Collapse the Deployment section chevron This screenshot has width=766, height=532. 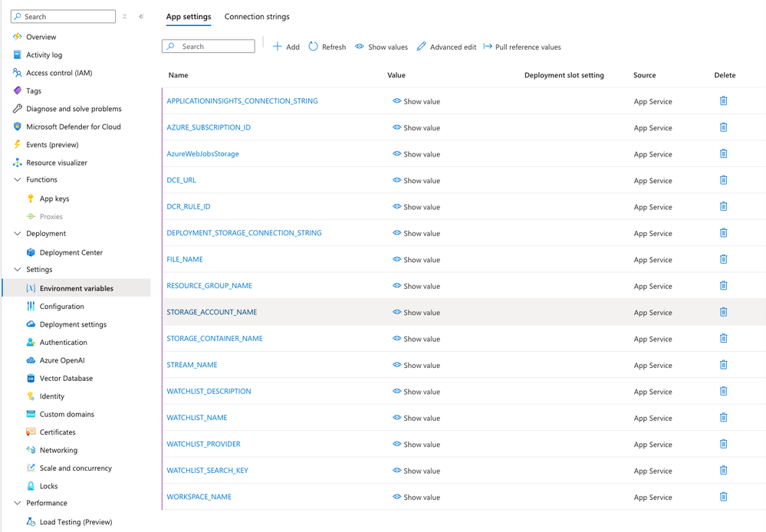click(x=17, y=234)
